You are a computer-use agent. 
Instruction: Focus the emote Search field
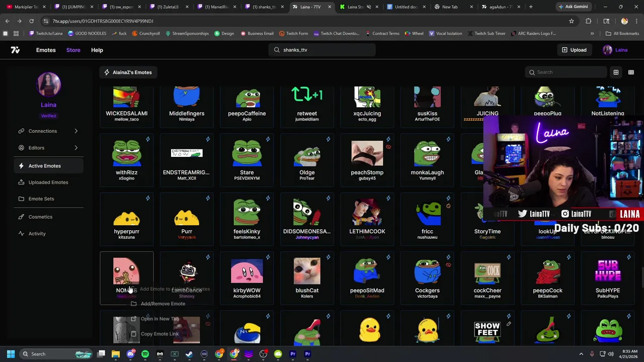(566, 72)
